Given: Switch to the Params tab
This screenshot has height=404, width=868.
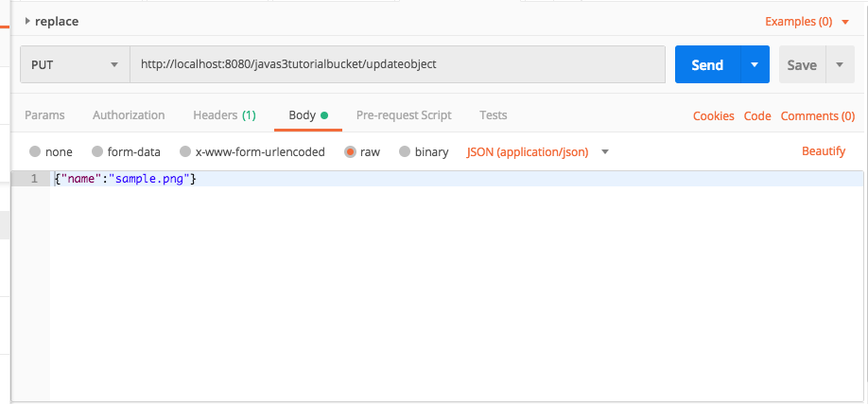Looking at the screenshot, I should point(44,115).
